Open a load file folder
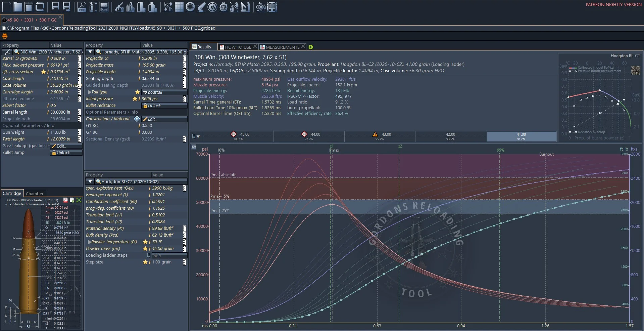Image resolution: width=644 pixels, height=331 pixels. click(x=18, y=7)
